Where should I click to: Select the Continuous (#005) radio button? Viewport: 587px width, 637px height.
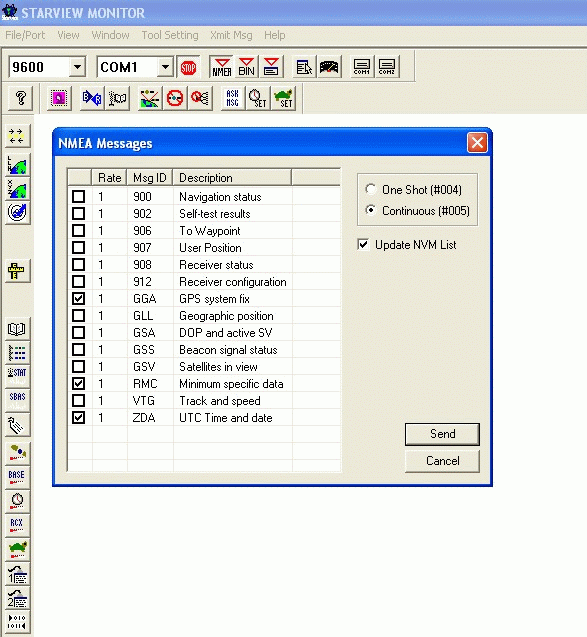point(370,210)
